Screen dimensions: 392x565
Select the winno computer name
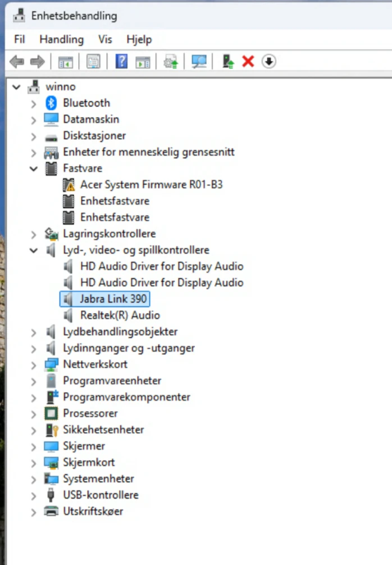(x=61, y=87)
